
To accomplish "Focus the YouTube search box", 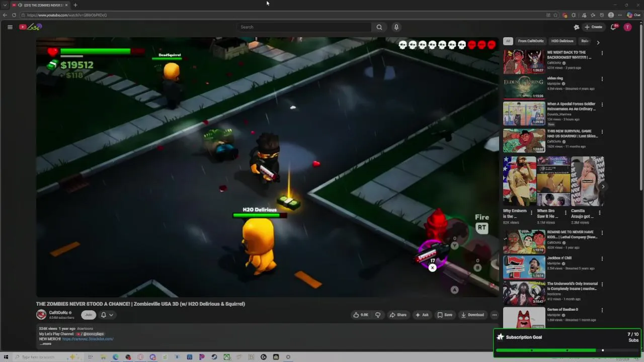I will pyautogui.click(x=304, y=27).
